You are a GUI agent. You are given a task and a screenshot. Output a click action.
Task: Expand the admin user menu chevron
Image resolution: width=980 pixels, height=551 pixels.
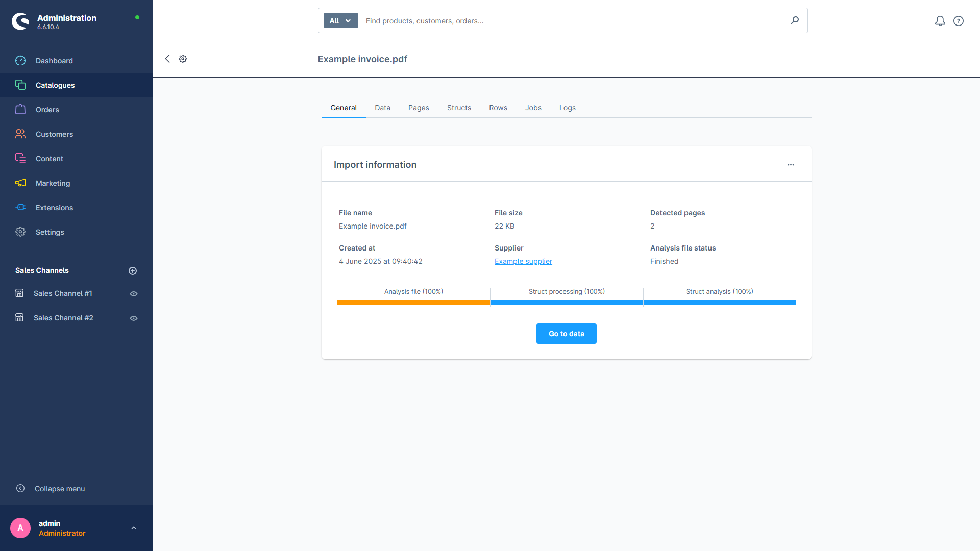(134, 528)
